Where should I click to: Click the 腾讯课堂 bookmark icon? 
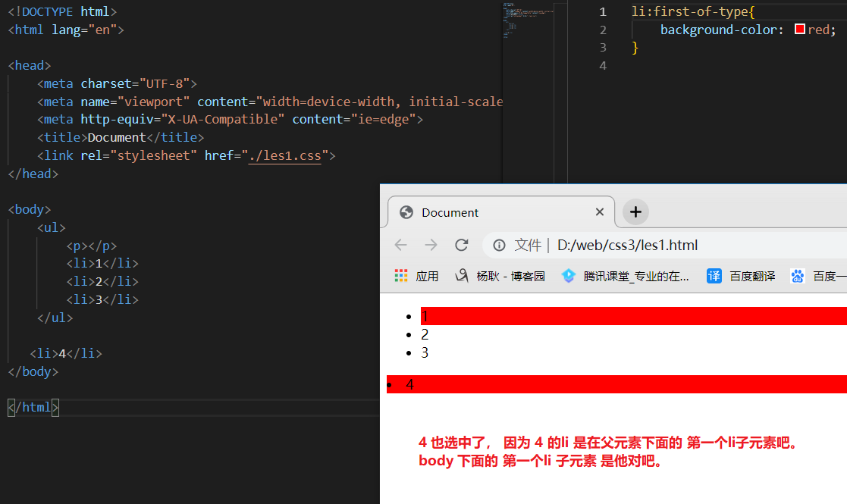point(568,276)
